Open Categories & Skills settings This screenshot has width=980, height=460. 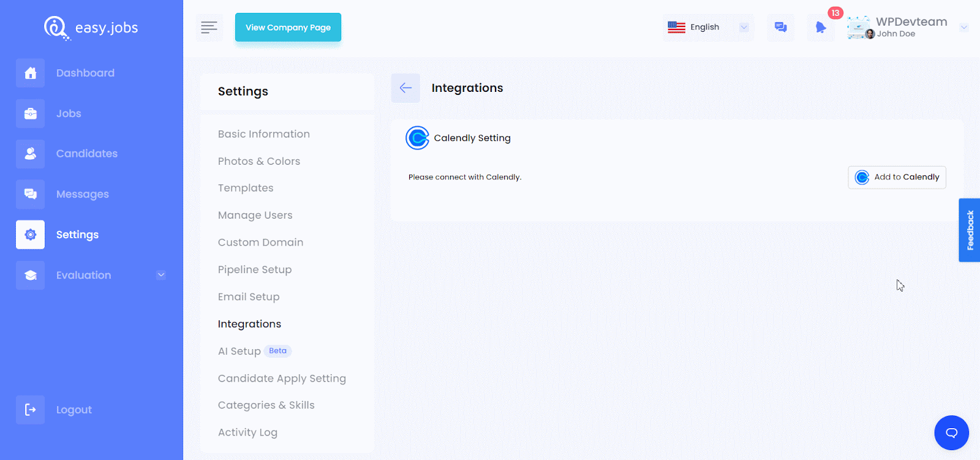[266, 405]
